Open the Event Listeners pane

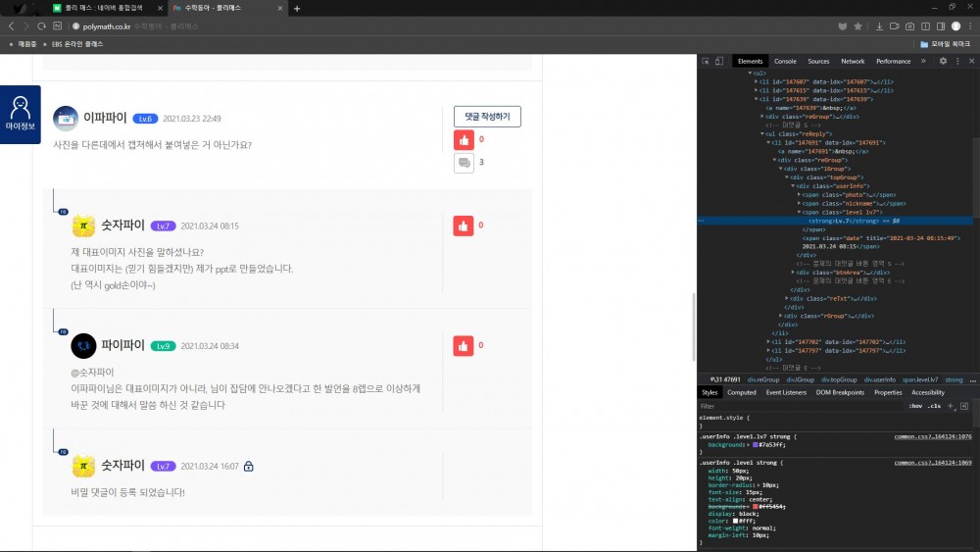coord(786,392)
